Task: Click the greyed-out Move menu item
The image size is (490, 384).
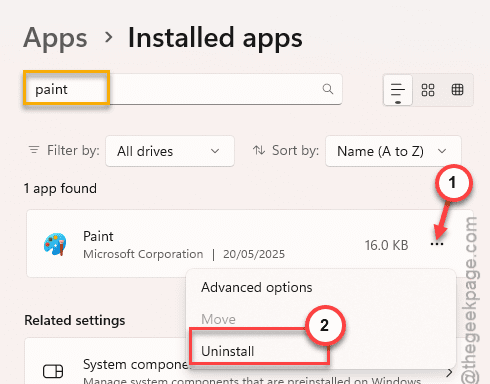Action: click(x=218, y=319)
